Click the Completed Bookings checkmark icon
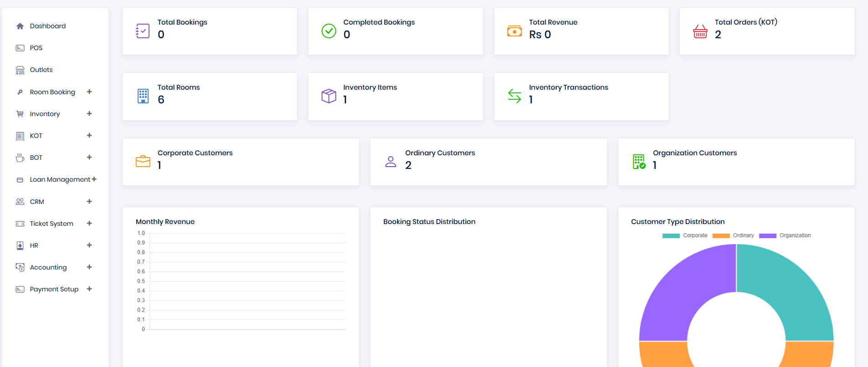868x367 pixels. (329, 31)
